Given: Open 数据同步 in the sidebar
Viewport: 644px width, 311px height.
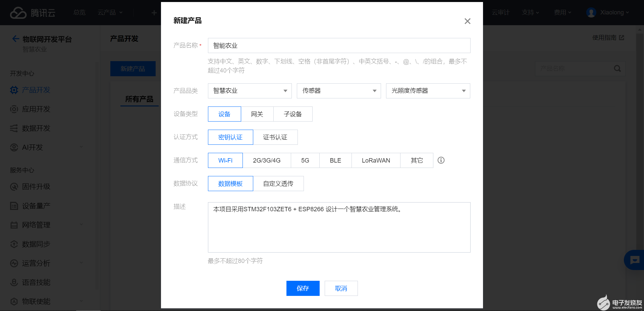Looking at the screenshot, I should tap(36, 244).
